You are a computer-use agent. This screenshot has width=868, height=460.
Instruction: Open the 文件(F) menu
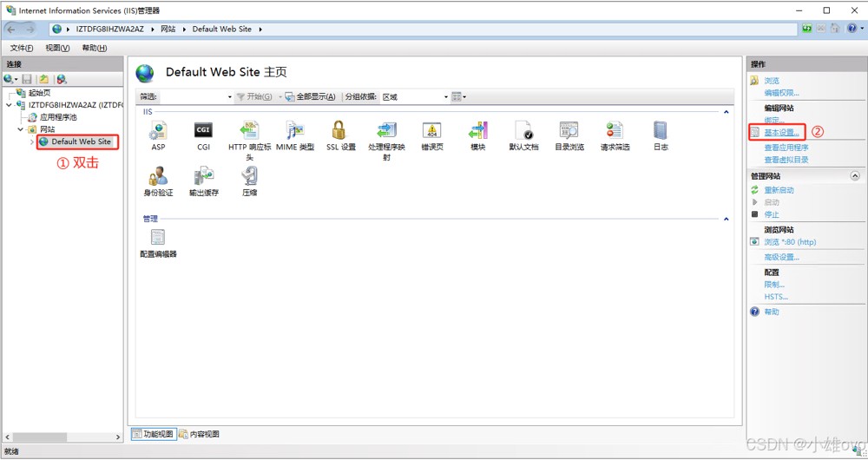coord(22,48)
